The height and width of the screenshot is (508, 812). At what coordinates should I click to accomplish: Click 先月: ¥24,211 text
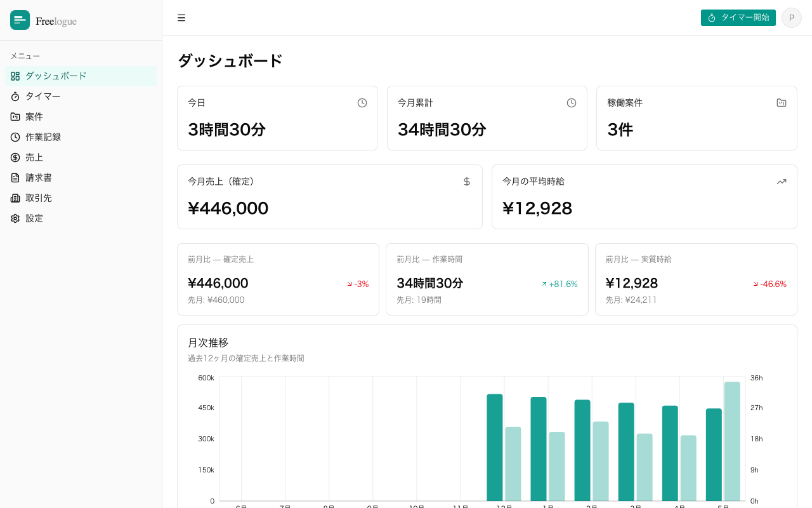coord(631,300)
